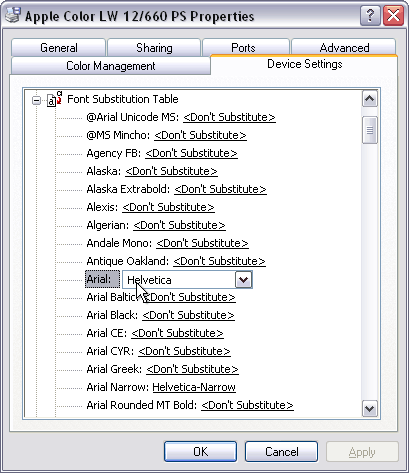409x473 pixels.
Task: Click Don't Substitute link for Agency FB
Action: pos(191,153)
